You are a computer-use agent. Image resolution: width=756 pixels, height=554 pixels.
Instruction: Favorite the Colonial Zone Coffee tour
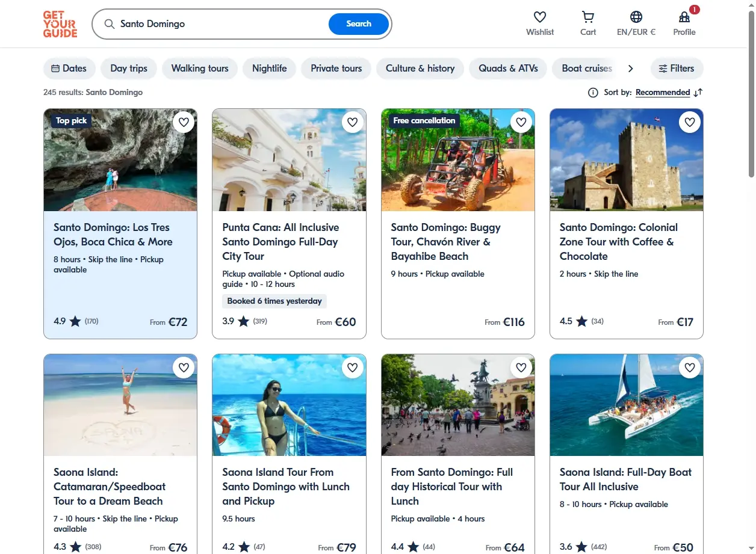point(690,122)
